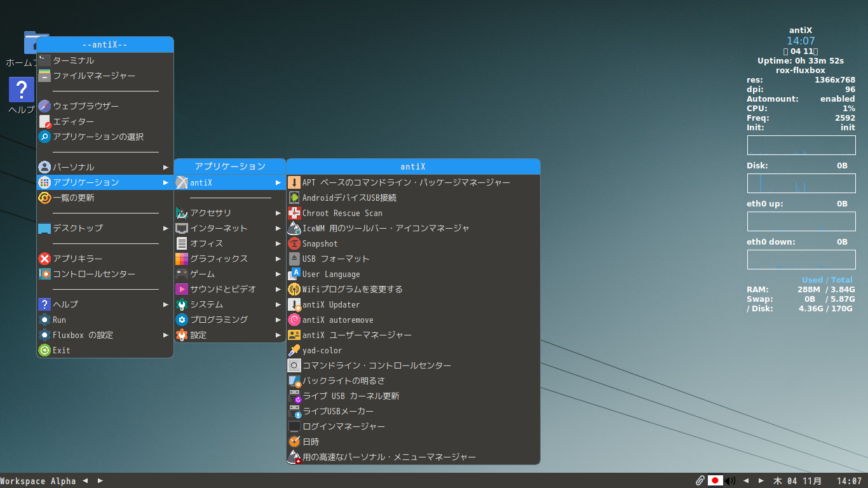Click the Android icon beside AndroidデバイスUSB接続

294,198
